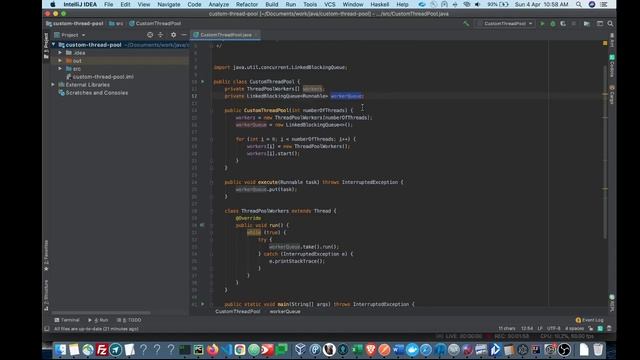
Task: Open Project Structure icon in top toolbar
Action: point(587,24)
